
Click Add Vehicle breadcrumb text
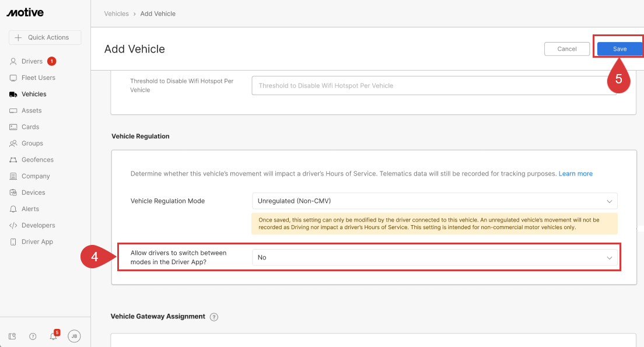[157, 13]
